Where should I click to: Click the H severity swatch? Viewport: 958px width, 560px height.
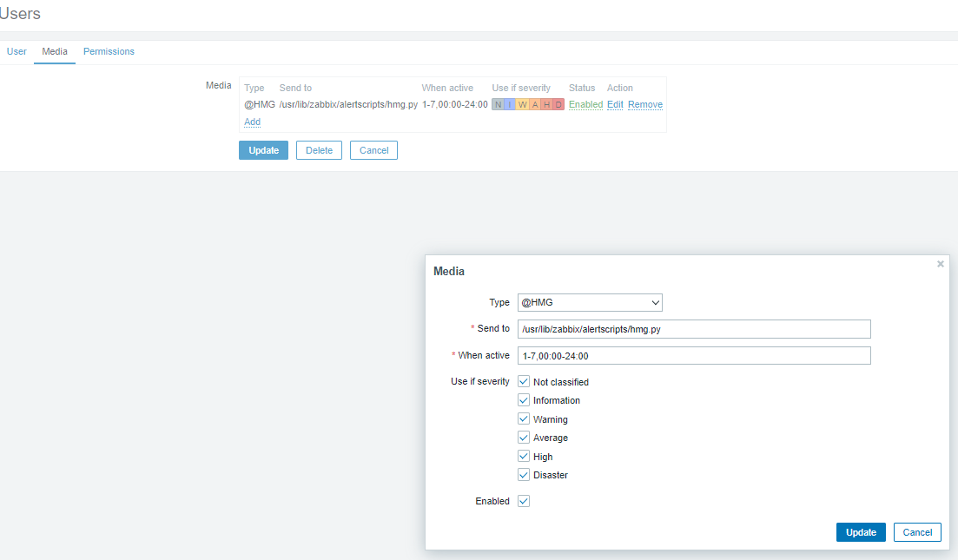(x=546, y=104)
